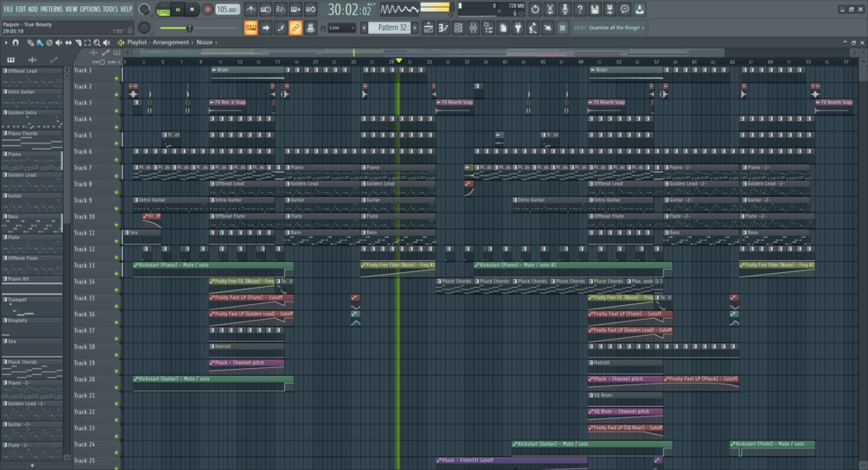Screen dimensions: 868x470
Task: Toggle loop recording icon
Action: coord(311,10)
